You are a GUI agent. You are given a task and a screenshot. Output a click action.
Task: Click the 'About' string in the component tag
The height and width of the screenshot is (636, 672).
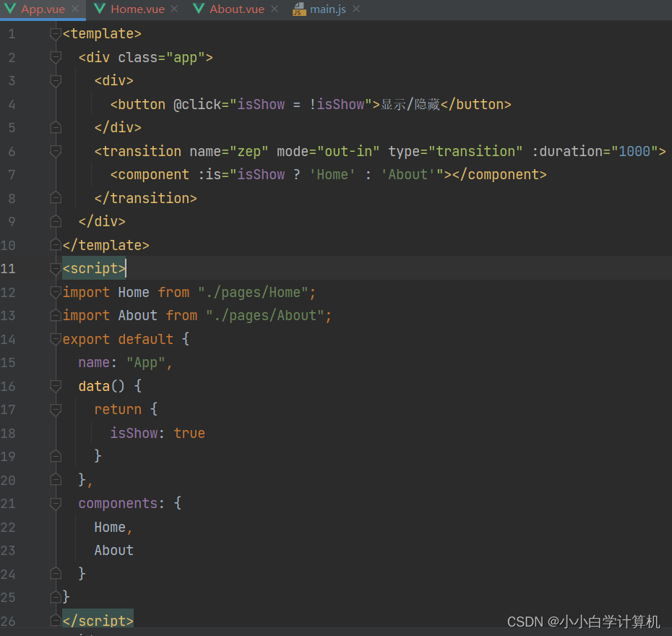[408, 175]
